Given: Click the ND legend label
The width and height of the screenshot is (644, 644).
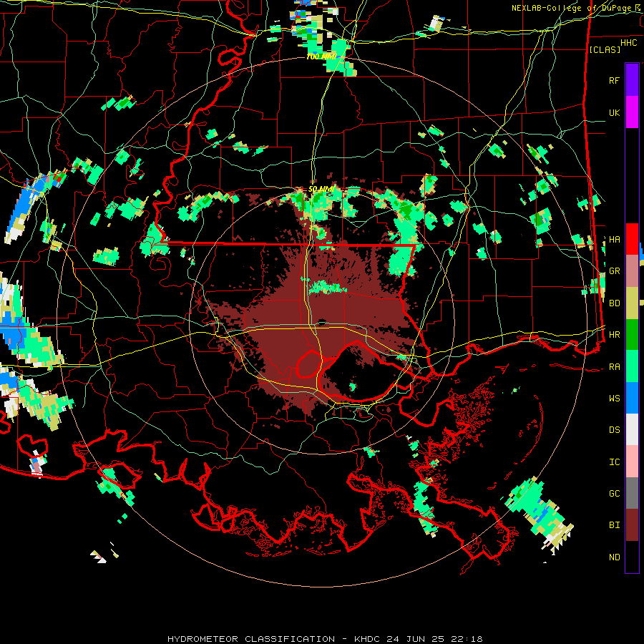Looking at the screenshot, I should (614, 557).
